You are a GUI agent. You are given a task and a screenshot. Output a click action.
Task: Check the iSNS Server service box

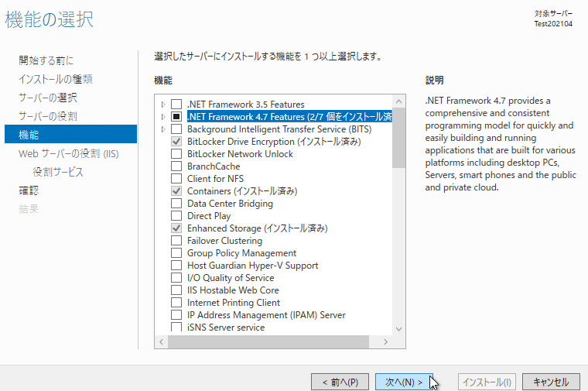coord(176,327)
